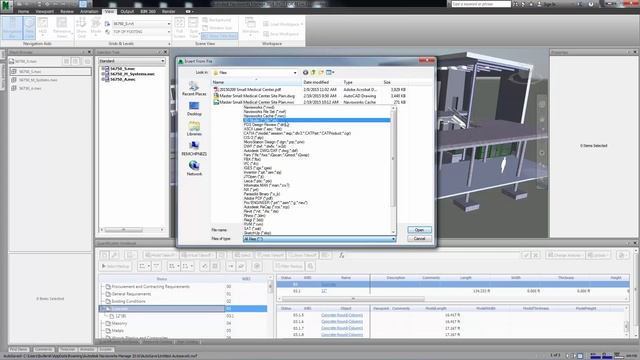Open the Files of type combo box
Image resolution: width=640 pixels, height=360 pixels.
pyautogui.click(x=319, y=239)
